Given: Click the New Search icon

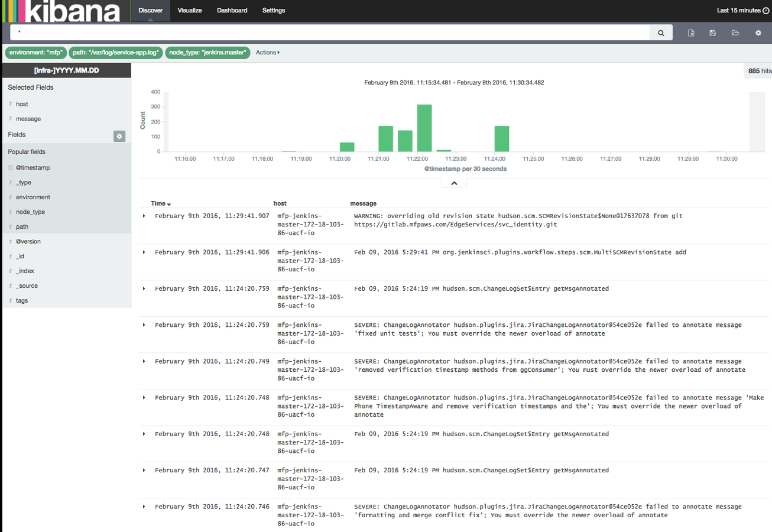Looking at the screenshot, I should (x=691, y=33).
